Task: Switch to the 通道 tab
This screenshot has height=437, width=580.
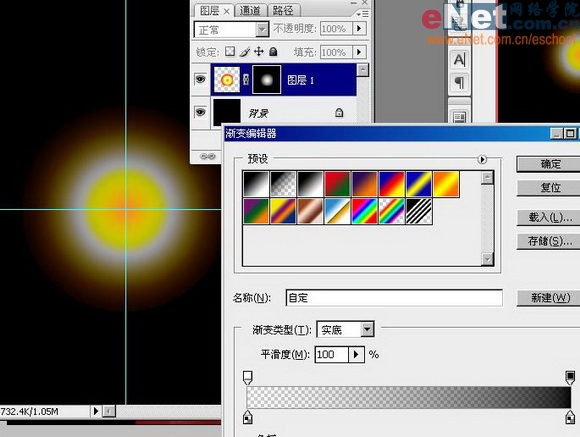Action: click(250, 11)
